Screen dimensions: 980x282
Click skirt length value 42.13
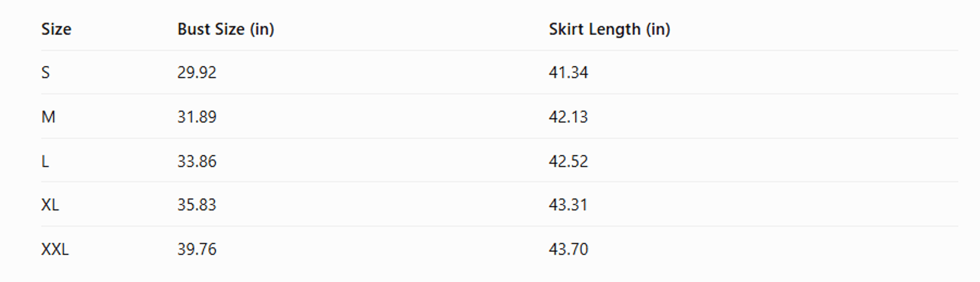[568, 117]
